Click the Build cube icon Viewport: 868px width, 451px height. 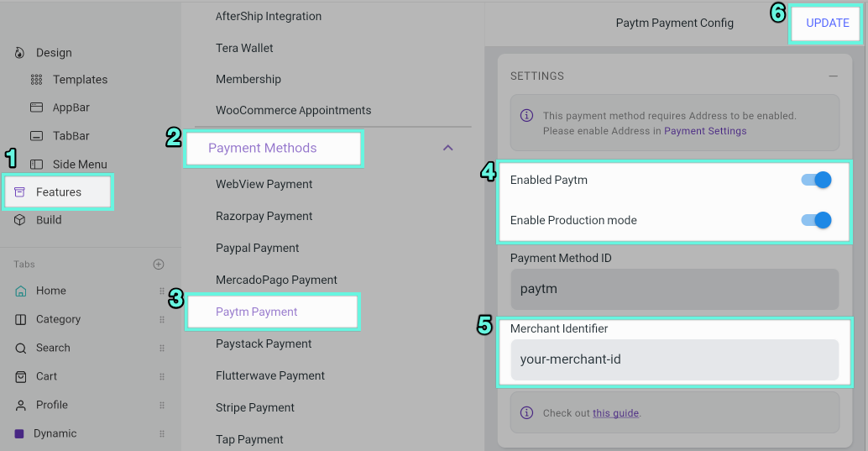point(20,220)
